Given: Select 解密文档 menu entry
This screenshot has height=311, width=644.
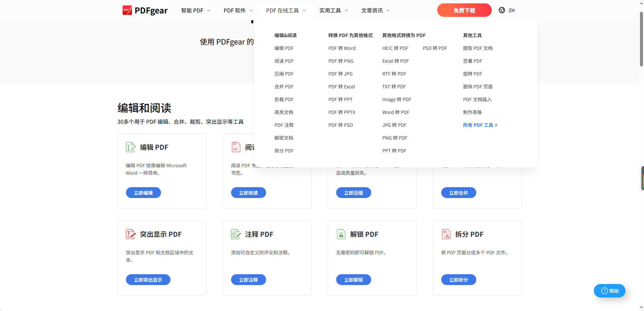Looking at the screenshot, I should (284, 138).
